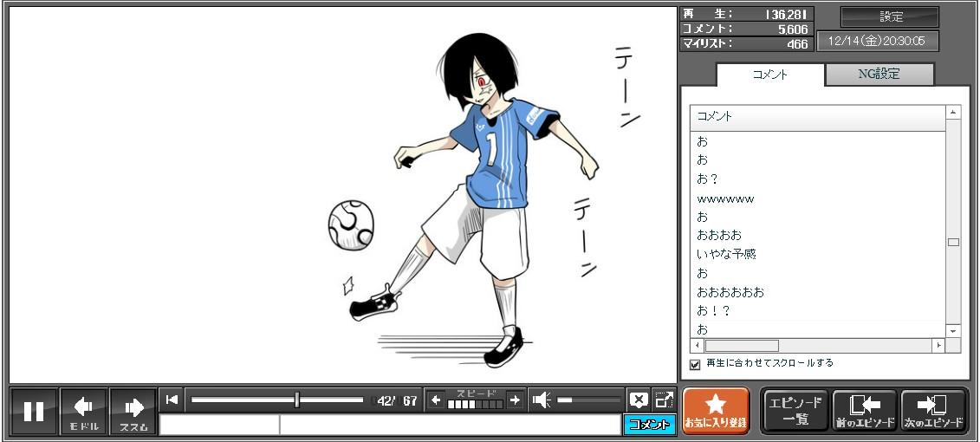Add to favorites with star button
Viewport: 980px width, 442px height.
(716, 411)
